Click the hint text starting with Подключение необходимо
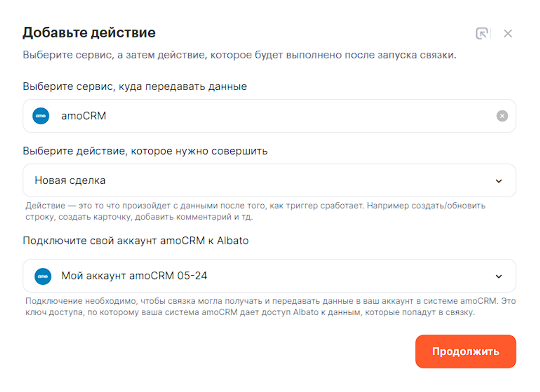This screenshot has width=540, height=392. [270, 306]
